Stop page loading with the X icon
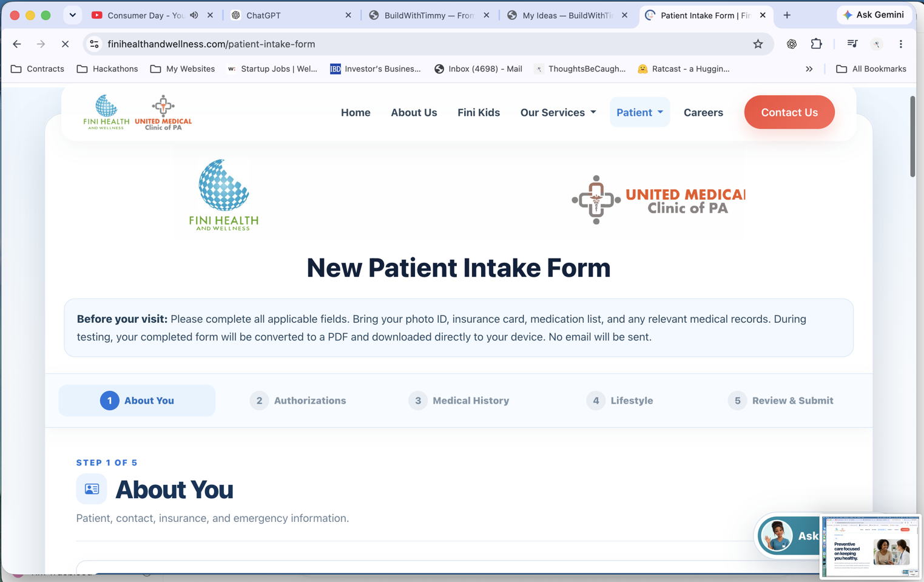924x582 pixels. [x=65, y=44]
